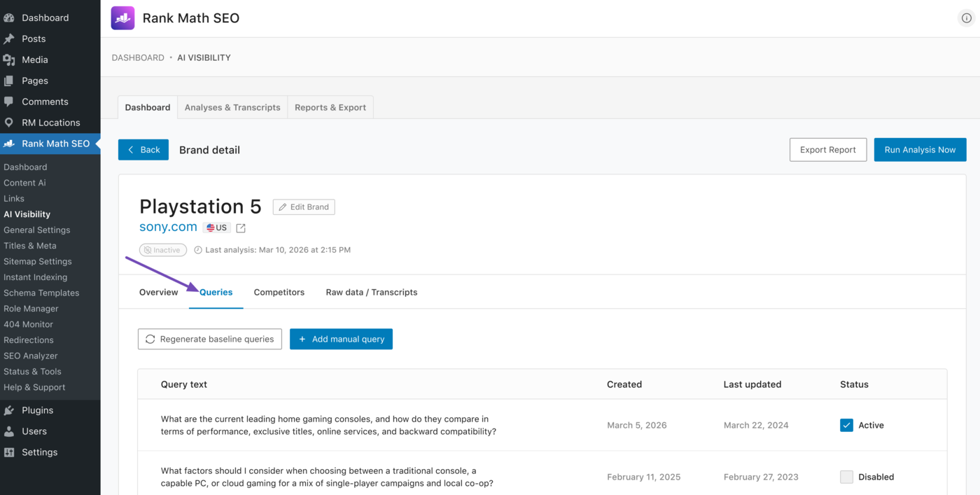980x495 pixels.
Task: Open Redirections submenu item
Action: (29, 340)
